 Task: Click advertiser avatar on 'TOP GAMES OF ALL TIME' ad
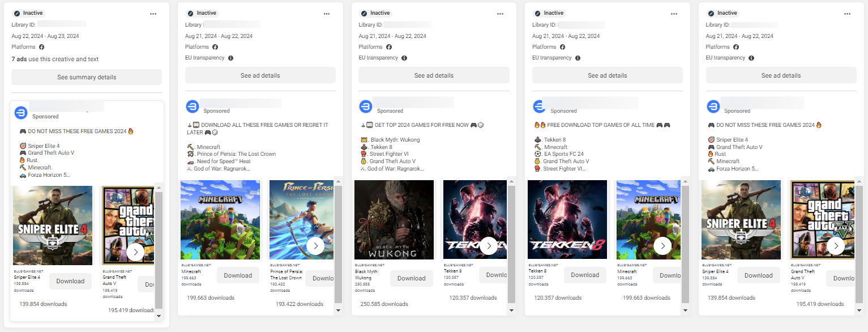(x=540, y=106)
